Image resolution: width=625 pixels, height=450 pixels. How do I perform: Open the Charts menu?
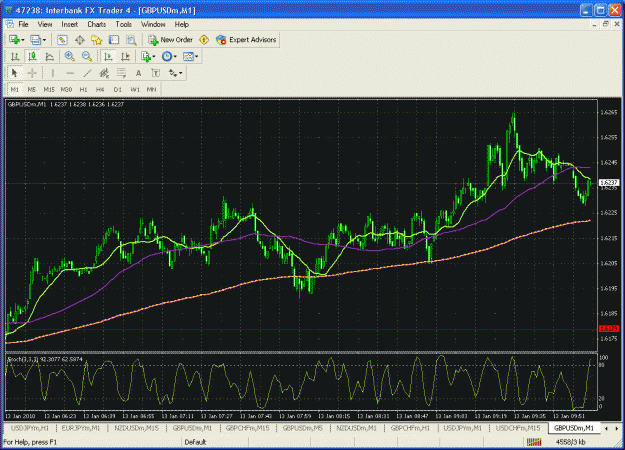pos(96,24)
